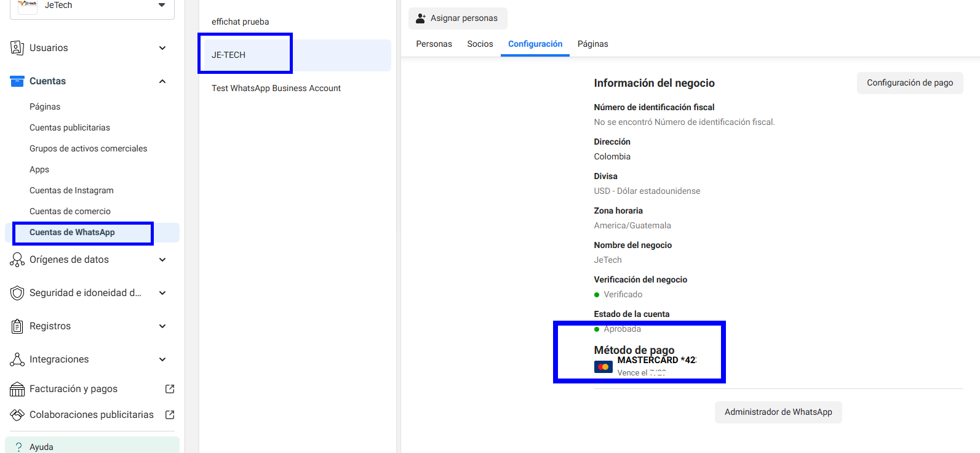Click the JeTech business logo thumbnail
The image size is (980, 453).
[28, 6]
